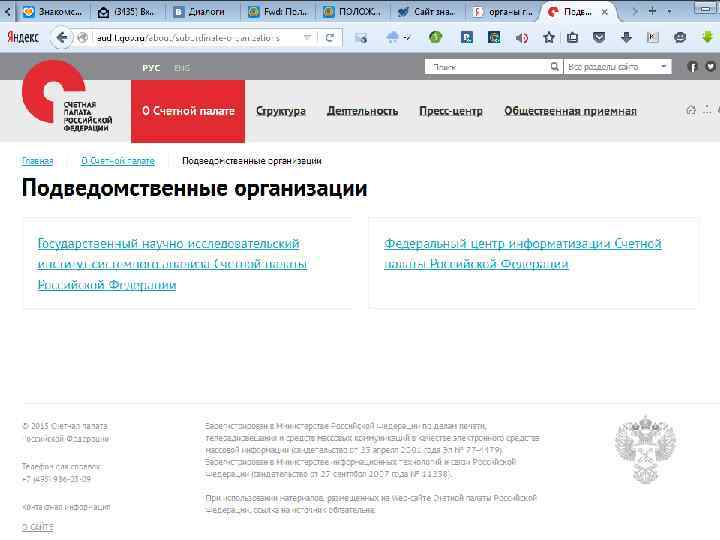The image size is (720, 540).
Task: Close the active Подве... tab
Action: 605,12
